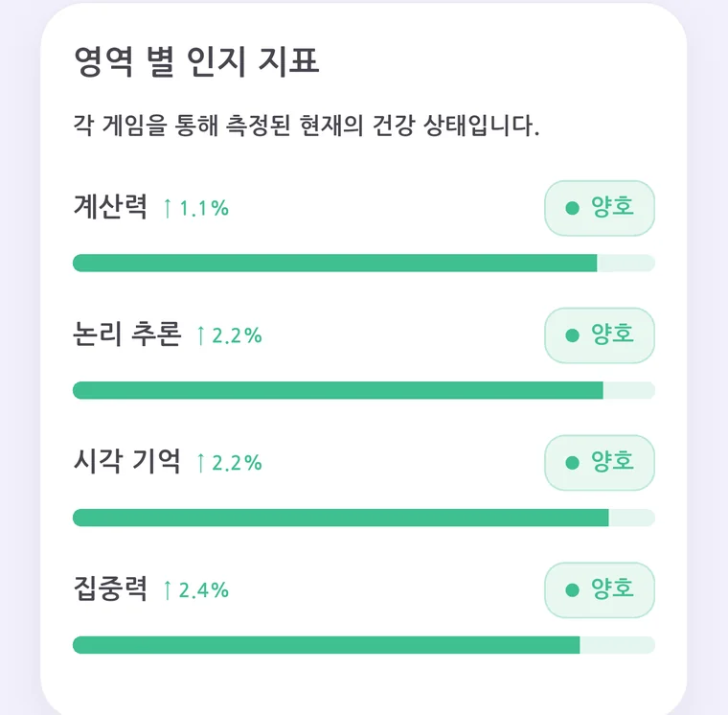
Task: Click the 계산력 progress bar
Action: click(364, 263)
